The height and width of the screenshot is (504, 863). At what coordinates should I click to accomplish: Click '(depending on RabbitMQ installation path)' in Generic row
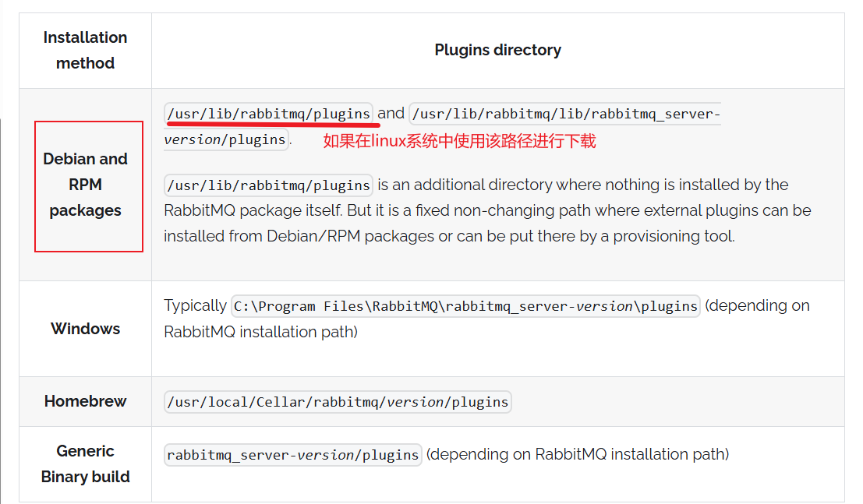[578, 454]
